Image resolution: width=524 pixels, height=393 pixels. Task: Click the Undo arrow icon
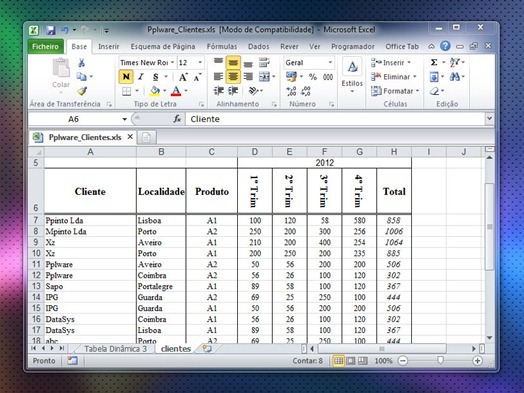(x=64, y=30)
